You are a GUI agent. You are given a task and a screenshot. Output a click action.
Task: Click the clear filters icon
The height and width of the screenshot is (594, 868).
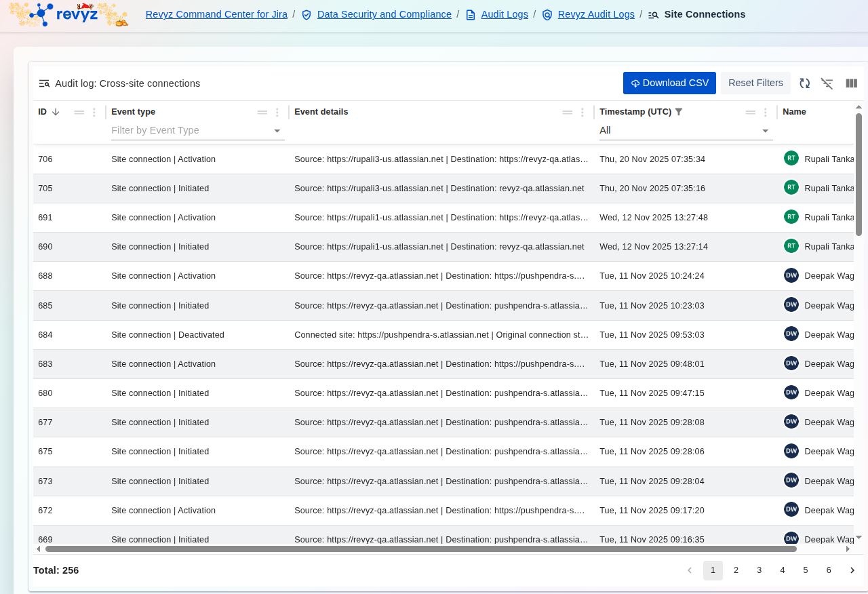(x=827, y=83)
